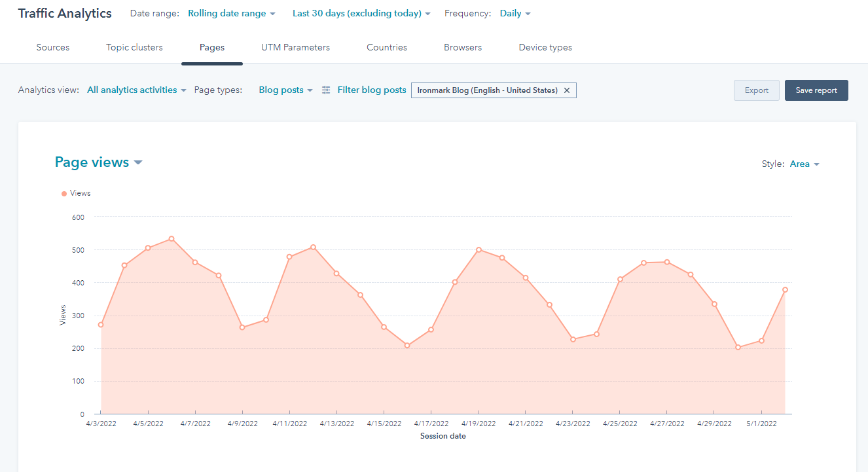The height and width of the screenshot is (472, 868).
Task: Select the Pages tab
Action: click(212, 47)
